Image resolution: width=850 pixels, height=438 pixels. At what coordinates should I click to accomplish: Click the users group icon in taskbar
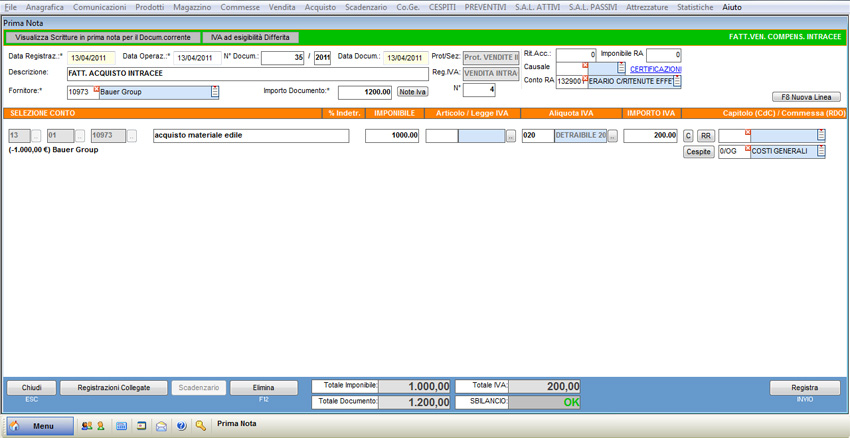point(86,426)
